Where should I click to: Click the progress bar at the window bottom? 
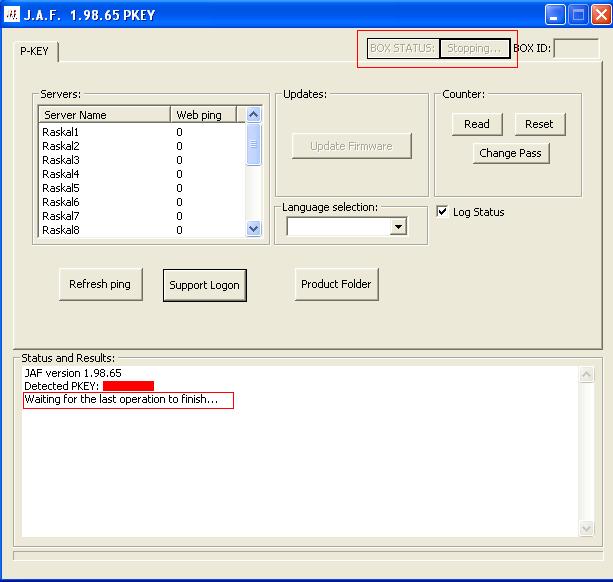click(308, 556)
